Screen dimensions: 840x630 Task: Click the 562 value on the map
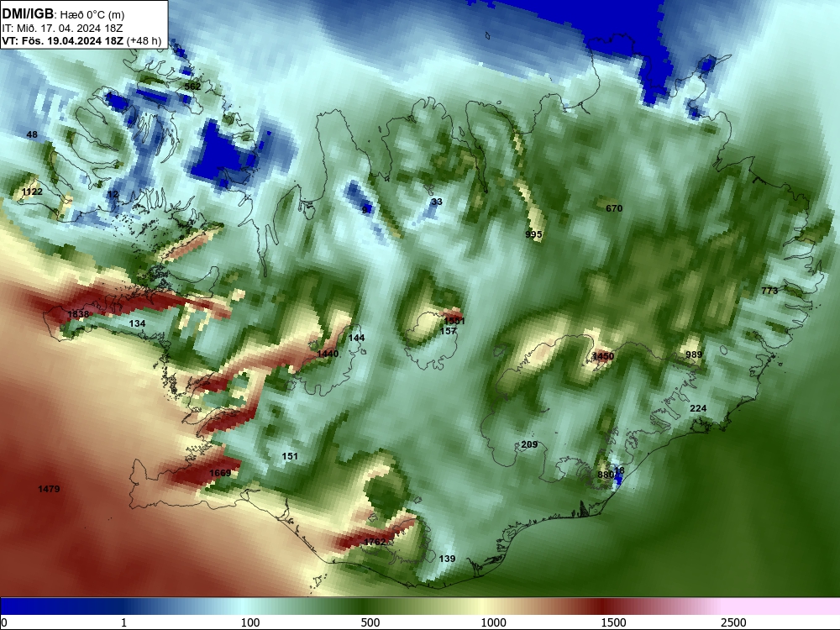tap(192, 87)
